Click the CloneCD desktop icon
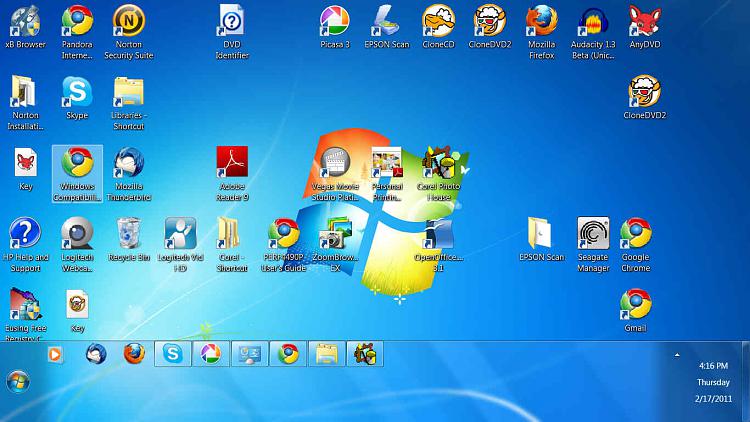This screenshot has height=422, width=750. click(438, 21)
